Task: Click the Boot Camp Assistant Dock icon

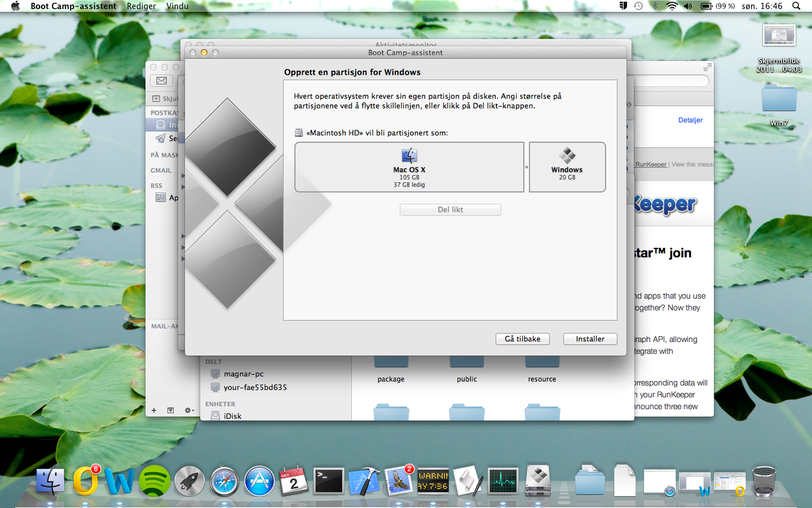Action: point(538,480)
